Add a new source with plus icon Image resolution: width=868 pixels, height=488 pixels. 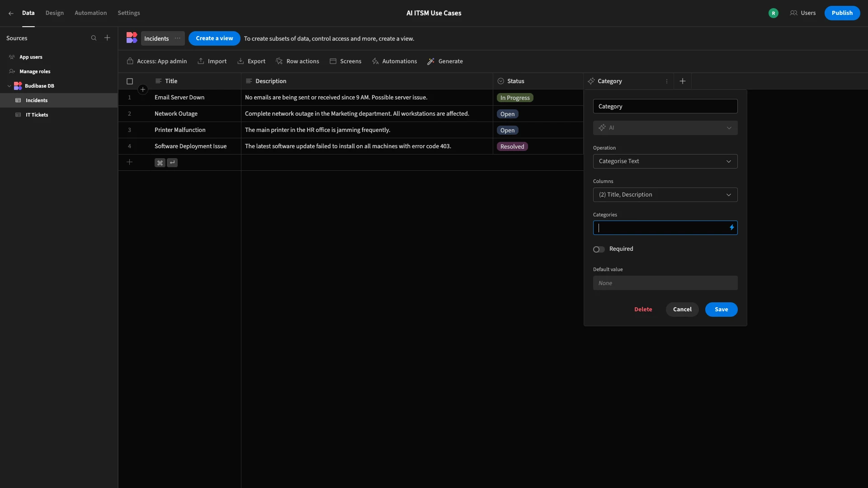point(107,38)
